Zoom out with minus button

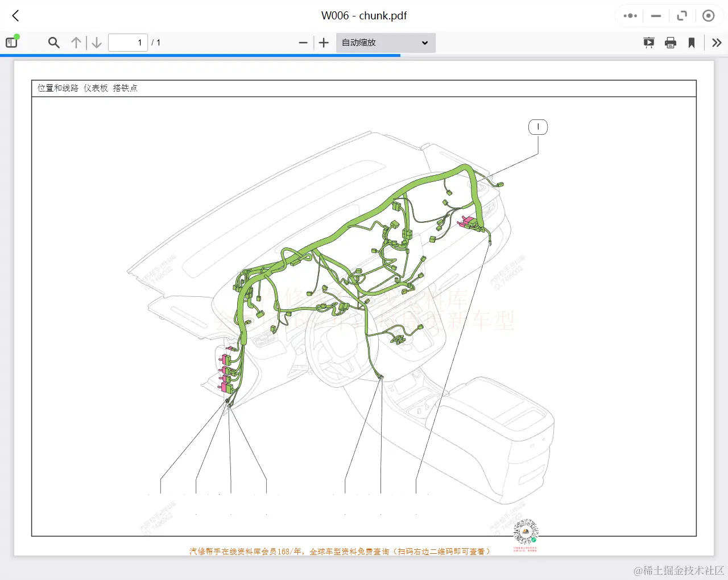tap(303, 43)
